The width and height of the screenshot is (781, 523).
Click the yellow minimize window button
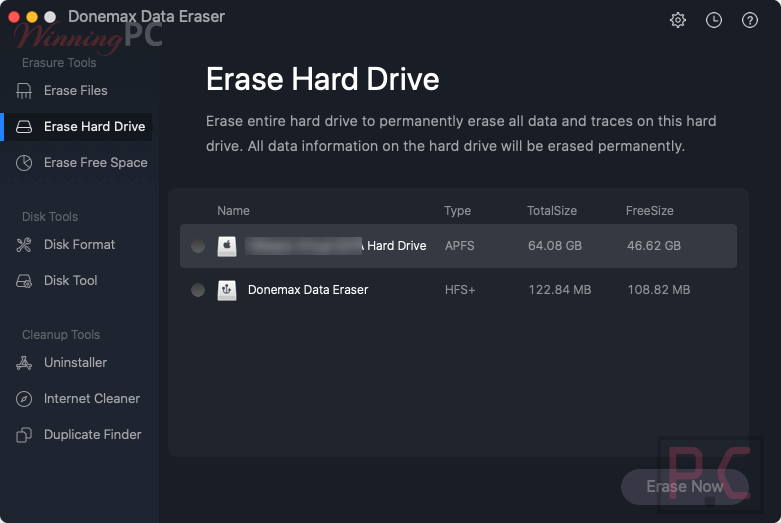click(32, 17)
